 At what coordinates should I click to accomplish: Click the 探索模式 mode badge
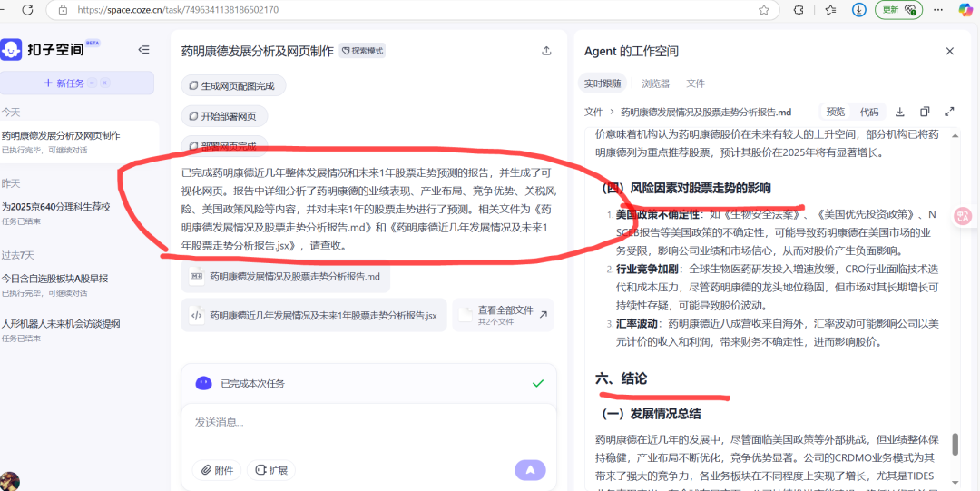point(362,51)
